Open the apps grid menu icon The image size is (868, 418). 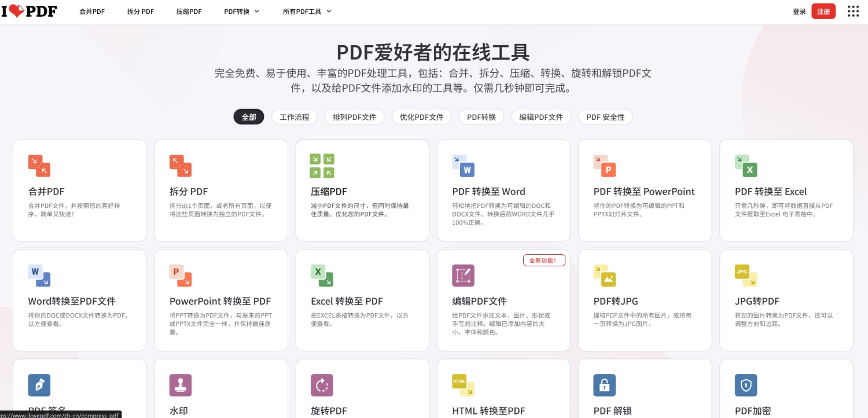pos(853,11)
